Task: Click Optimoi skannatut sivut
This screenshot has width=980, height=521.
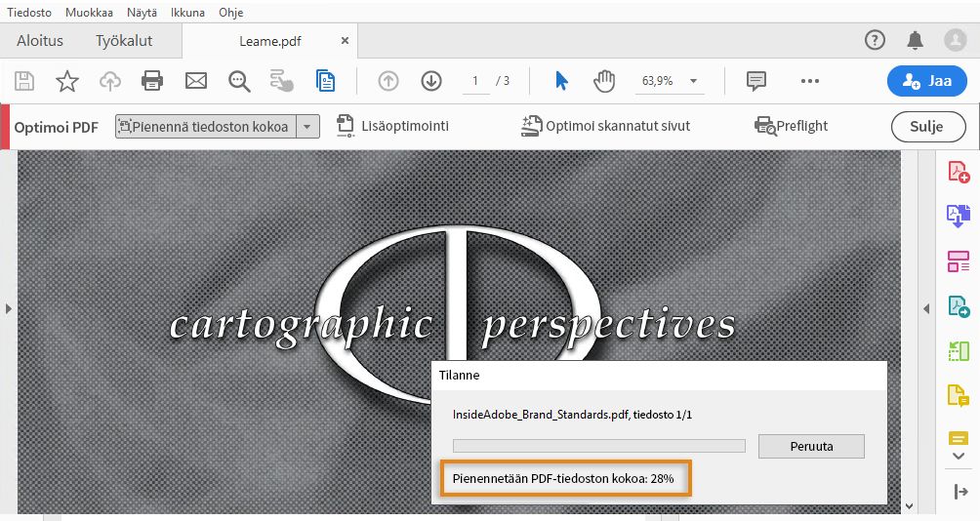Action: coord(605,126)
